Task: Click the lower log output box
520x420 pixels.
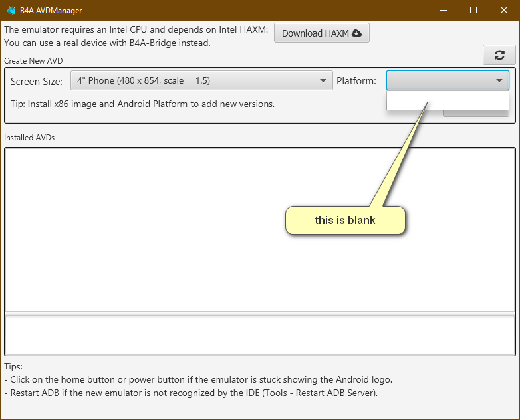Action: point(260,335)
